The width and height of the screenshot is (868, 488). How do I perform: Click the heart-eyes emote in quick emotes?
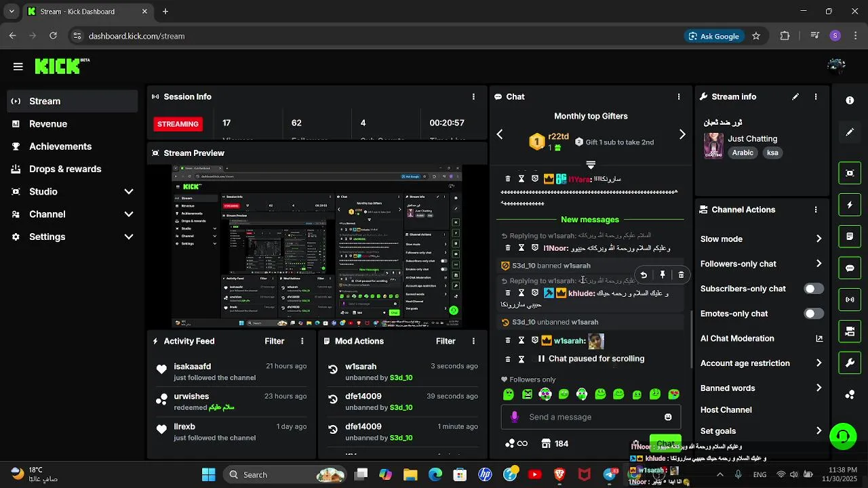click(673, 394)
